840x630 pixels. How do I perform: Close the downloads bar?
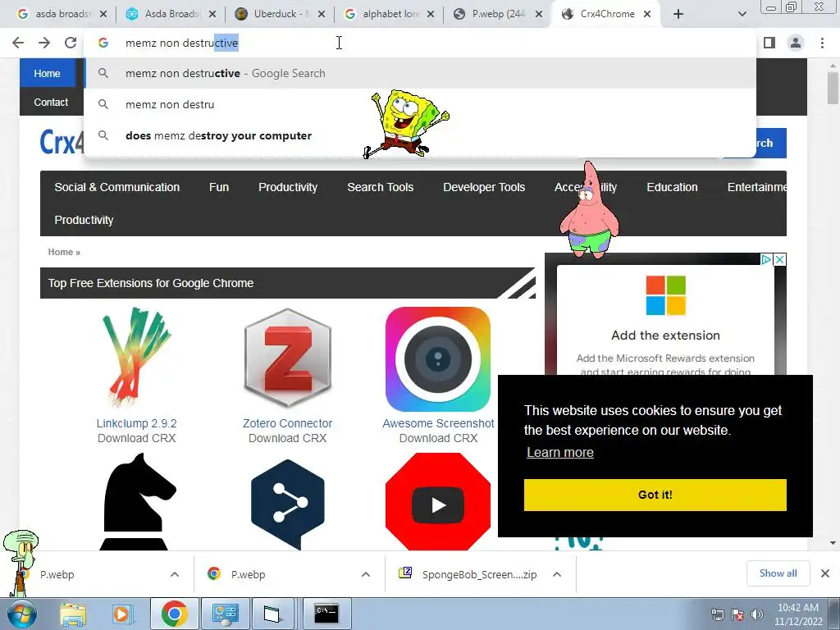pyautogui.click(x=825, y=573)
